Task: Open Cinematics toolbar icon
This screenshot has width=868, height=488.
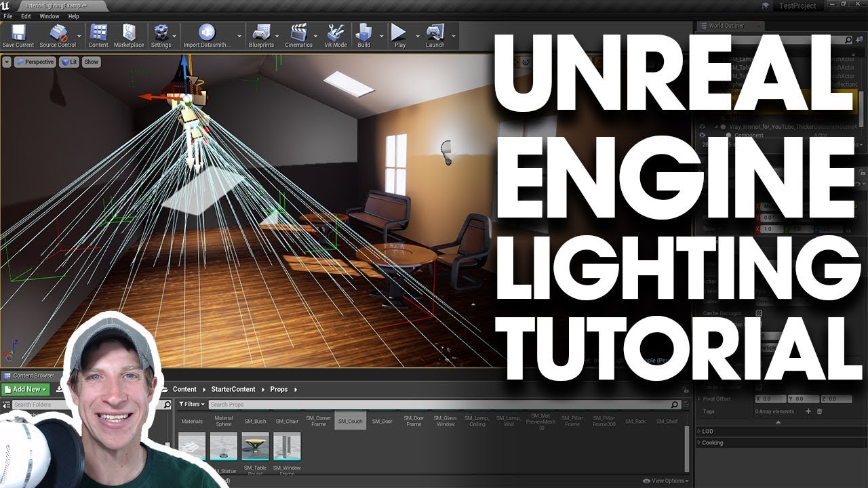Action: tap(298, 36)
